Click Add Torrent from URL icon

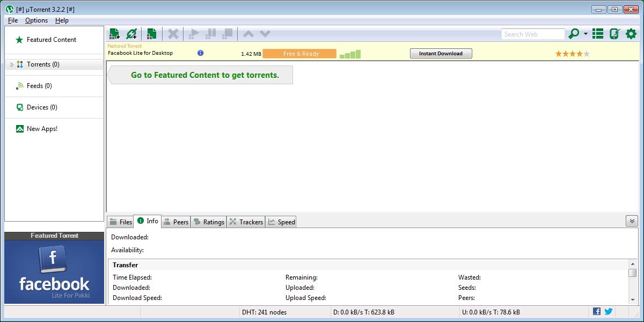tap(131, 34)
